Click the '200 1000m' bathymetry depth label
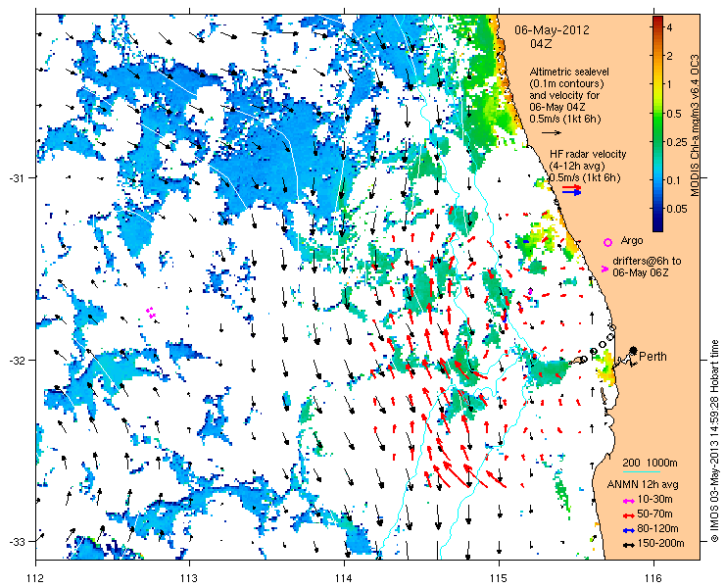Image resolution: width=725 pixels, height=588 pixels. point(651,463)
